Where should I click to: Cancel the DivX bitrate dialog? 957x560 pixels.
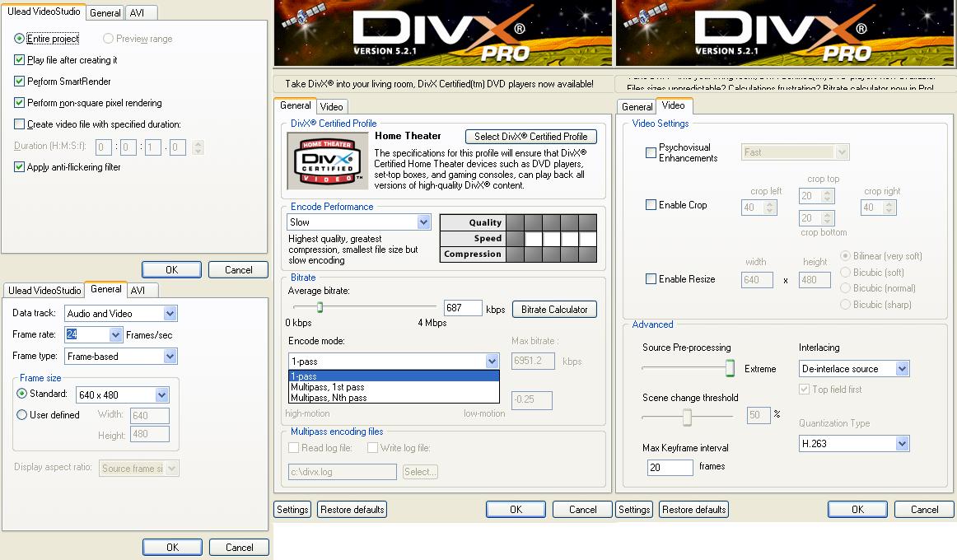click(x=582, y=510)
